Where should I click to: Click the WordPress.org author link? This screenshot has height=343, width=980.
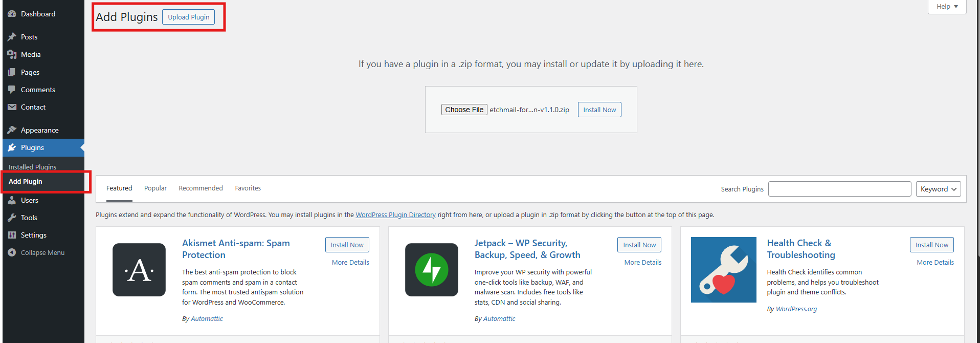coord(796,309)
